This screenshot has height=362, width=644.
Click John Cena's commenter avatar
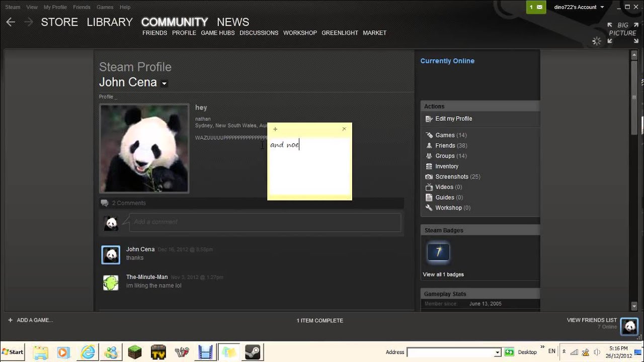pyautogui.click(x=111, y=255)
